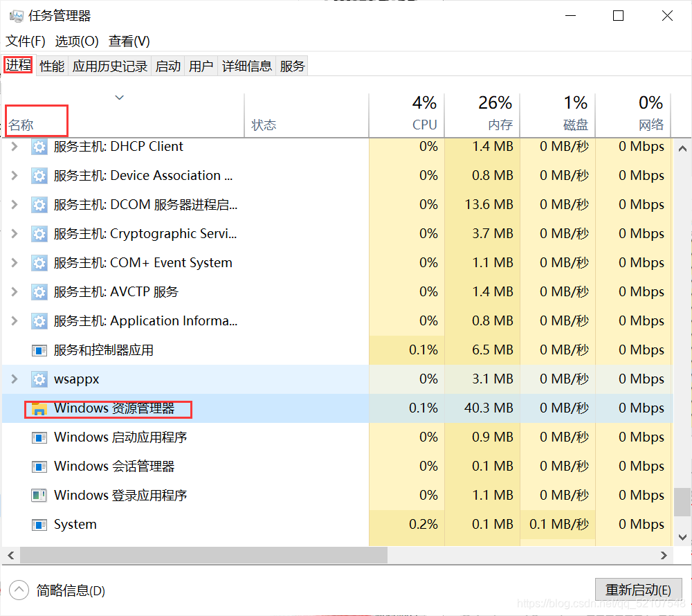Click the gear icon for Cryptographic Servi...
The height and width of the screenshot is (616, 692).
point(39,234)
